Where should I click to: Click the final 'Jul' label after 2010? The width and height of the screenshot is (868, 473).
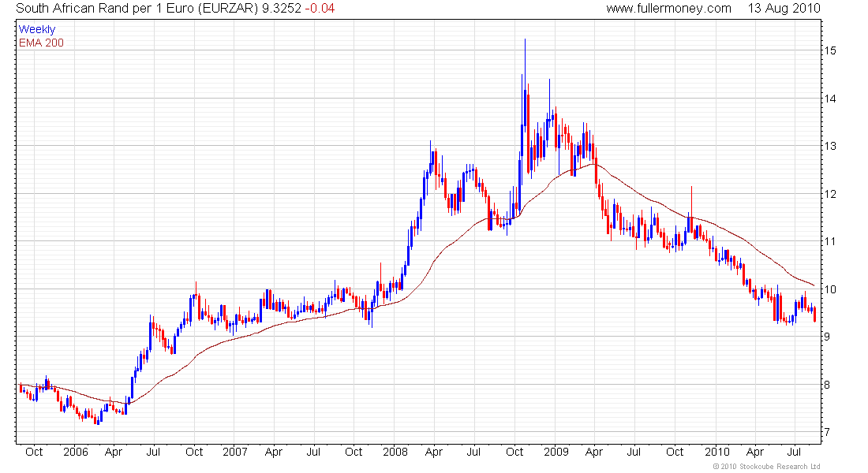point(795,452)
